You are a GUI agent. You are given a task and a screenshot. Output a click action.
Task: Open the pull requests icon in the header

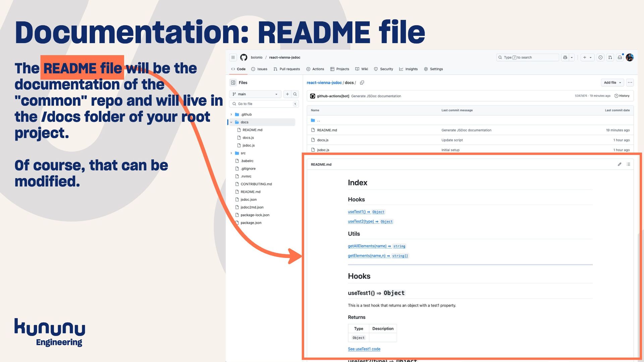click(610, 57)
